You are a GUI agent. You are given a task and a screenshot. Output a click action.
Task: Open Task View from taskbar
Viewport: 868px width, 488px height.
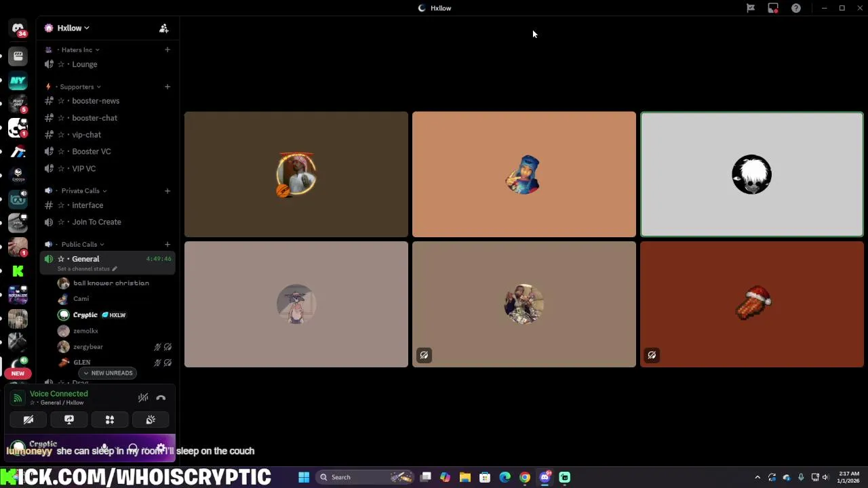coord(425,477)
